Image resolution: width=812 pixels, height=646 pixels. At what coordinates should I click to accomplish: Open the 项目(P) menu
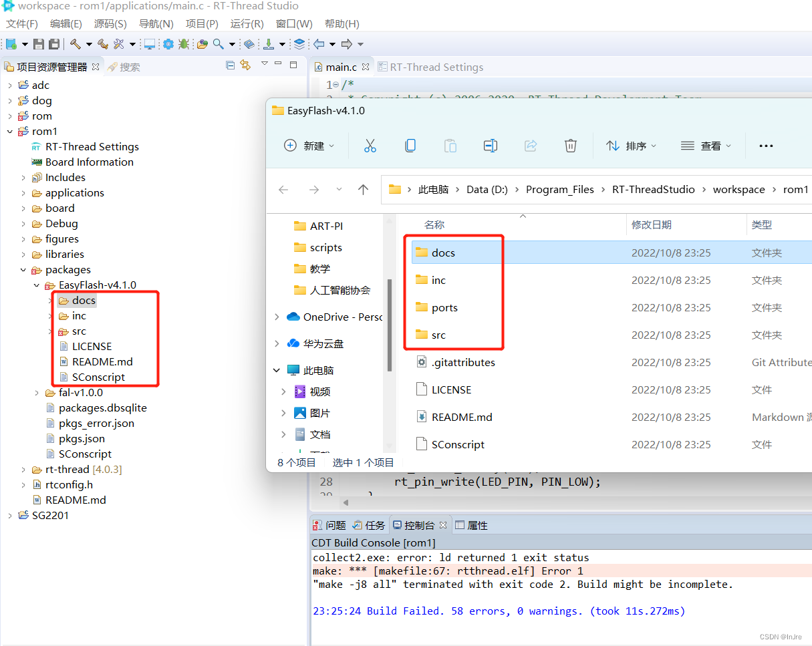click(202, 24)
